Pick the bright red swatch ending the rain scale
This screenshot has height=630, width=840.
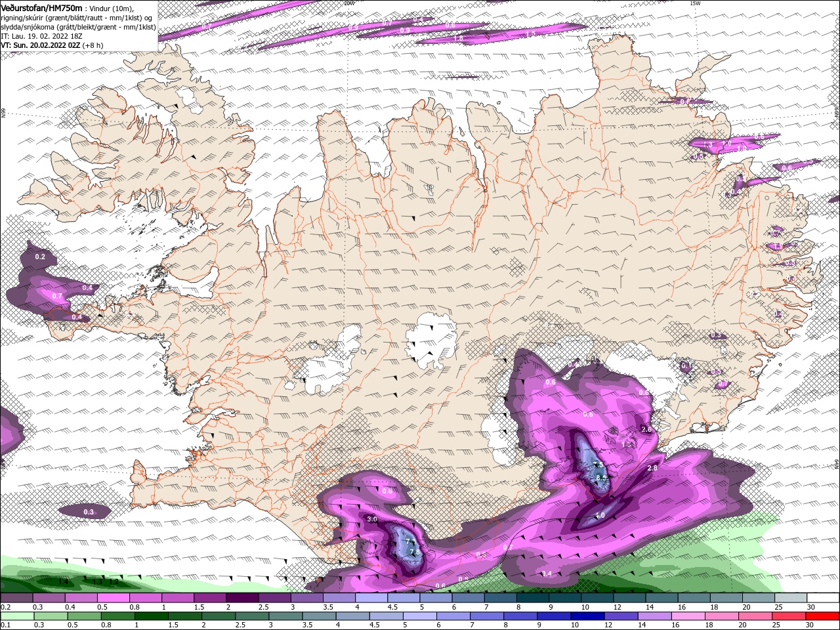[x=822, y=616]
